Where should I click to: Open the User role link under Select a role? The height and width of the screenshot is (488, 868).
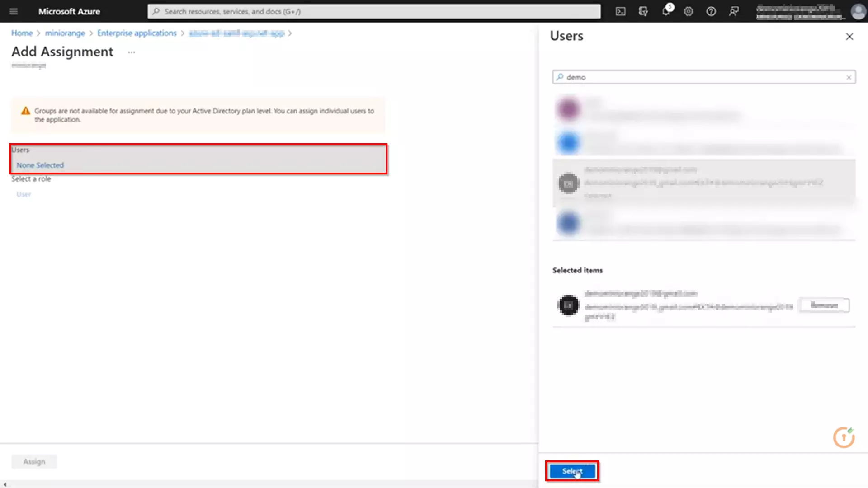click(x=24, y=194)
